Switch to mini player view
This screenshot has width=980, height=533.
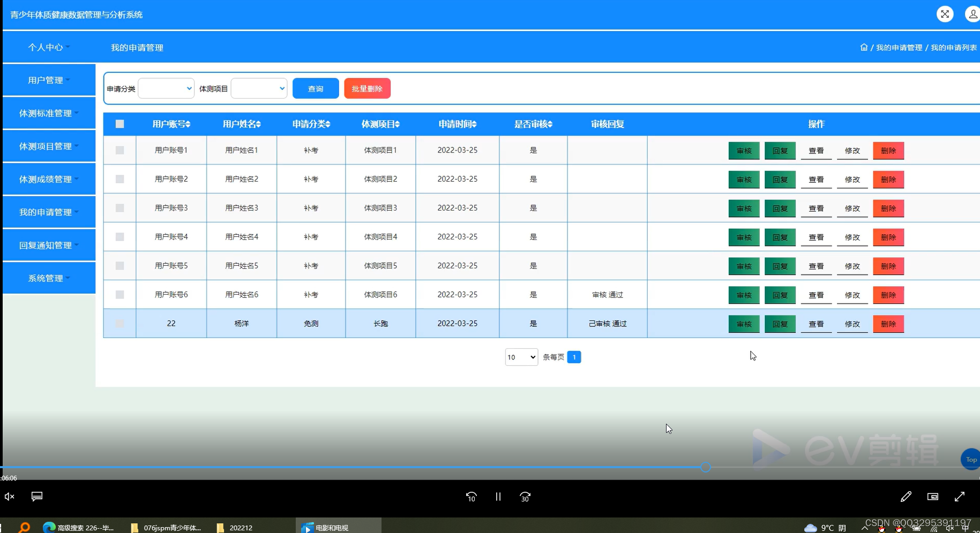(x=933, y=497)
